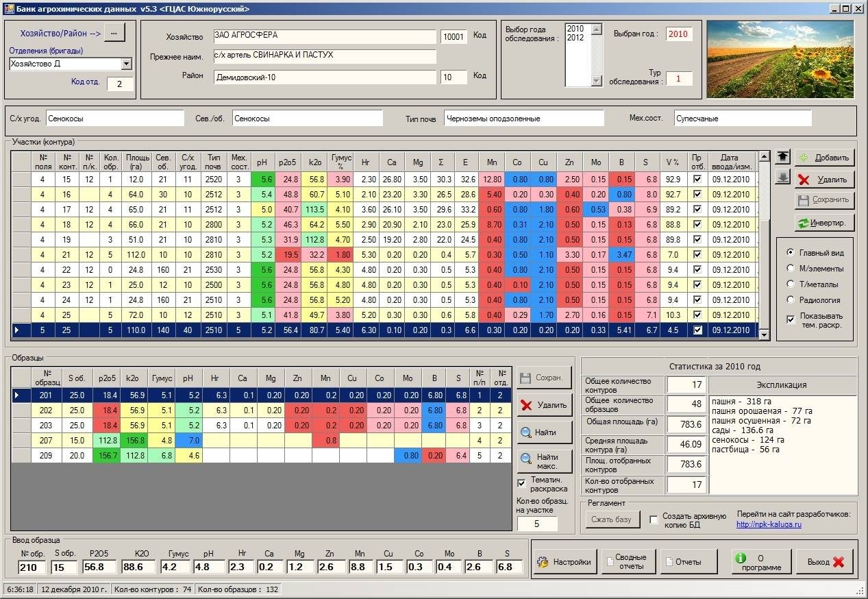
Task: Open Отделения dropdown Хозяйство Д
Action: coord(126,64)
